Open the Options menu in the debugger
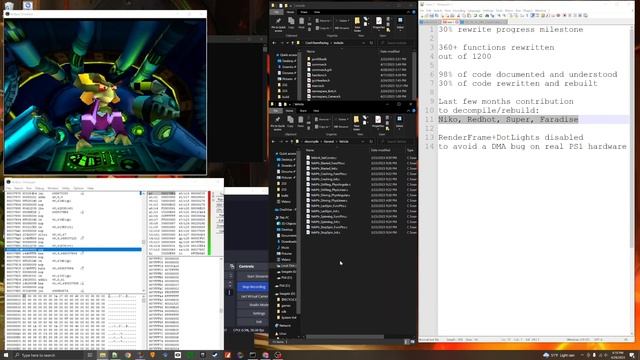The image size is (640, 360). [x=78, y=188]
